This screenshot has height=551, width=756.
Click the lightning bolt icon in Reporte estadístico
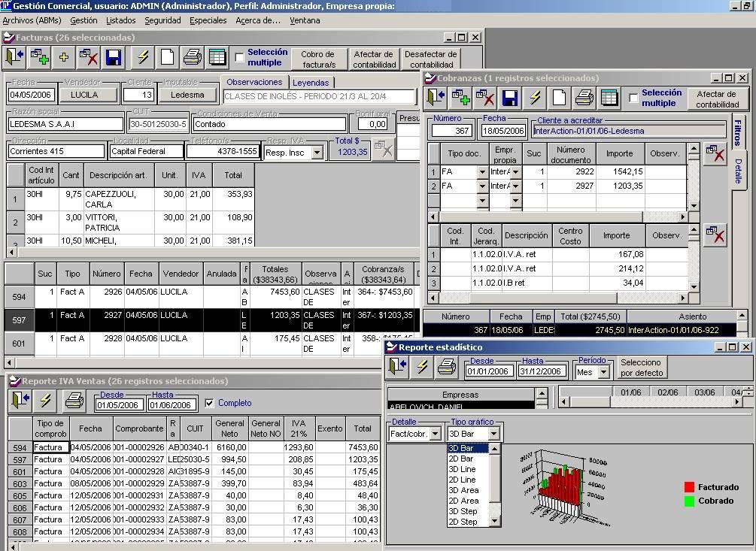[x=422, y=367]
